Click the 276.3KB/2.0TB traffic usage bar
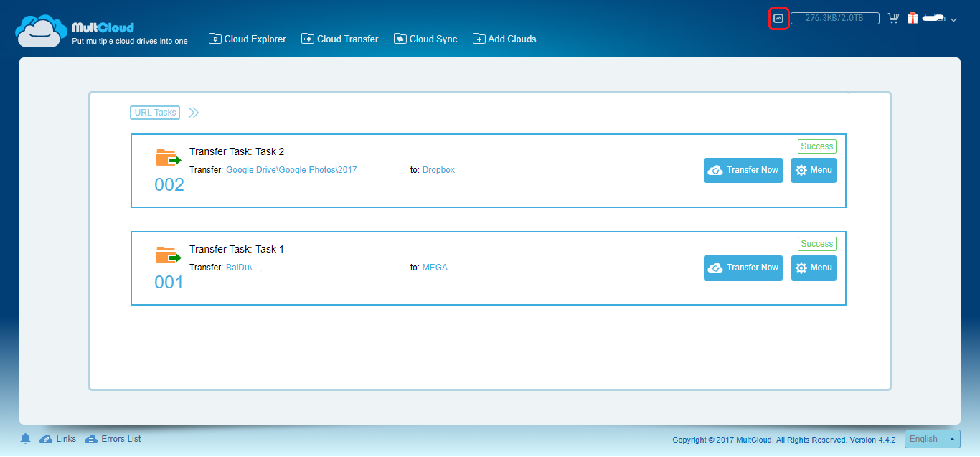 (835, 18)
